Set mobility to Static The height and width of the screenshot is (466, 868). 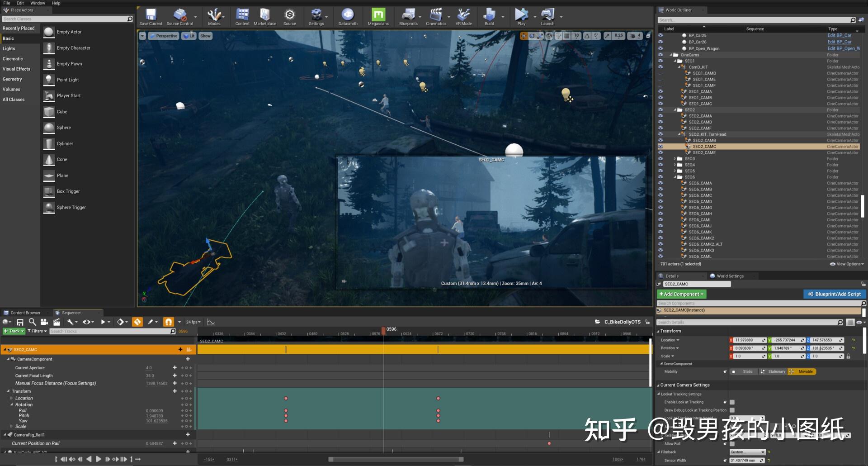coord(744,372)
